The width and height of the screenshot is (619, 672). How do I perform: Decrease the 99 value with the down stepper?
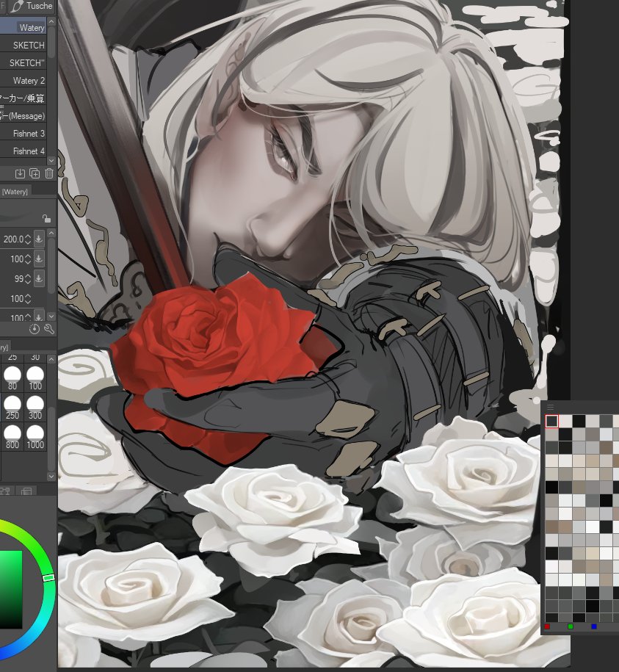point(27,282)
